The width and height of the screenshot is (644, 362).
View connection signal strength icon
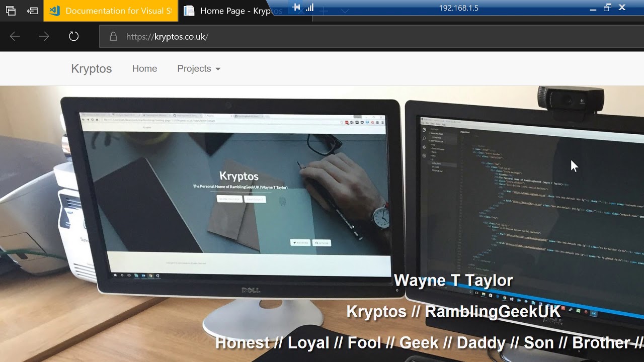coord(310,7)
